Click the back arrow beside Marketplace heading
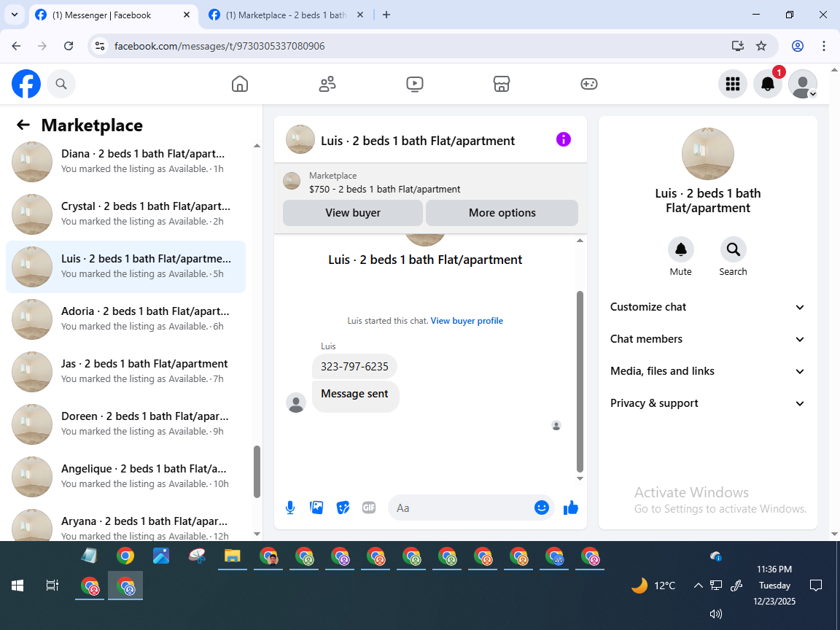Screen dimensions: 840x630 (x=23, y=125)
